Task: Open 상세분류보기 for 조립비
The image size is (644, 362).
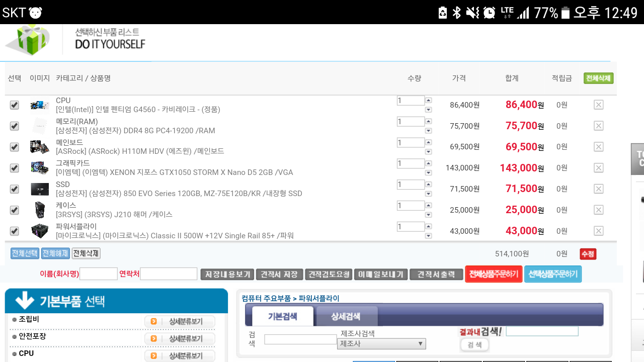Action: (180, 321)
